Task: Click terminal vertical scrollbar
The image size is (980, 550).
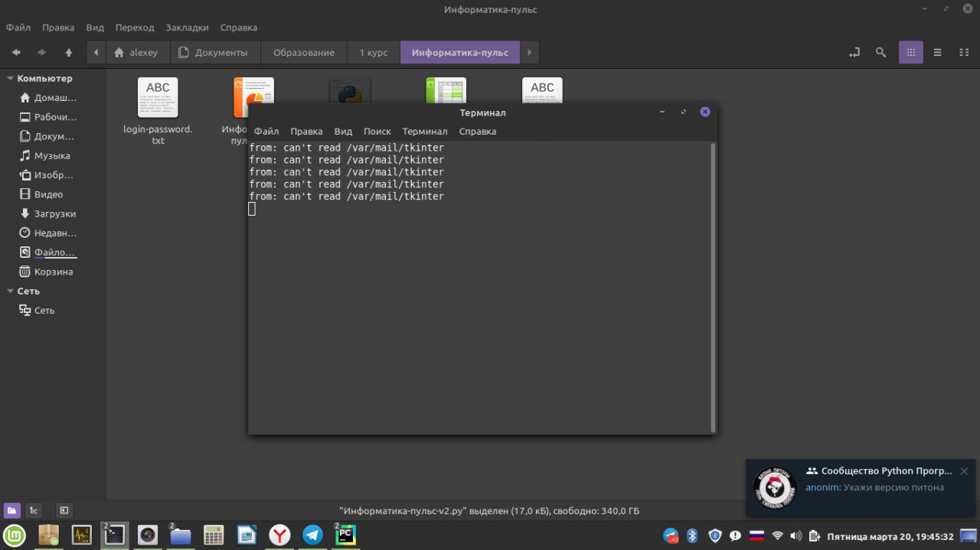Action: coord(714,287)
